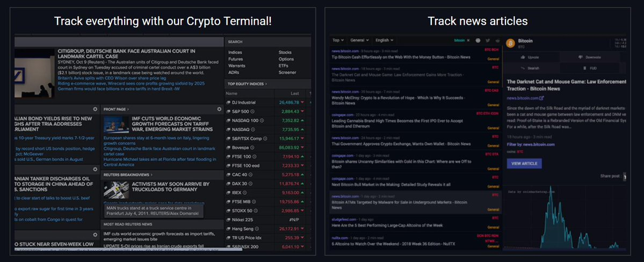644x262 pixels.
Task: Sort the indices table by the Name column
Action: tap(231, 94)
